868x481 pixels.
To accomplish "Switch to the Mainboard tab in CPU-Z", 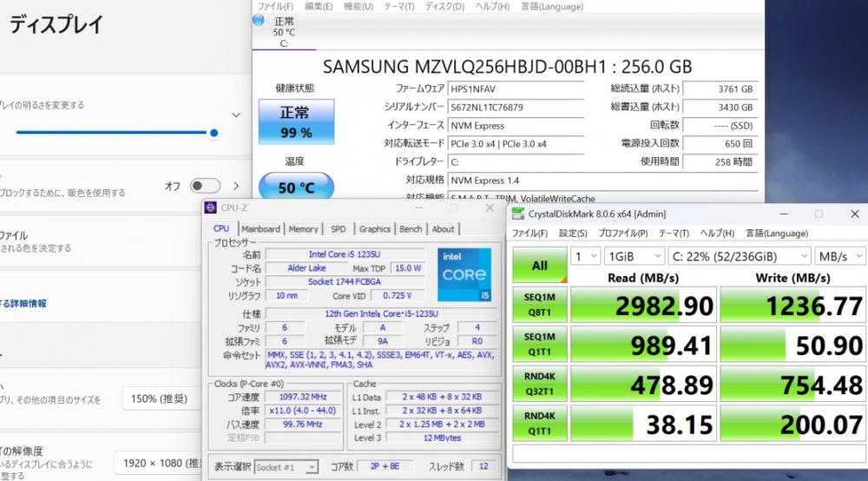I will (x=260, y=228).
